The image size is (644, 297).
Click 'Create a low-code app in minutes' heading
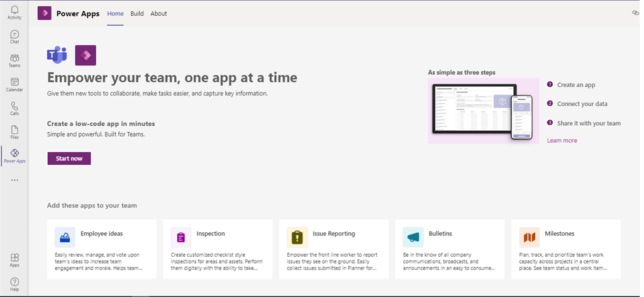101,124
